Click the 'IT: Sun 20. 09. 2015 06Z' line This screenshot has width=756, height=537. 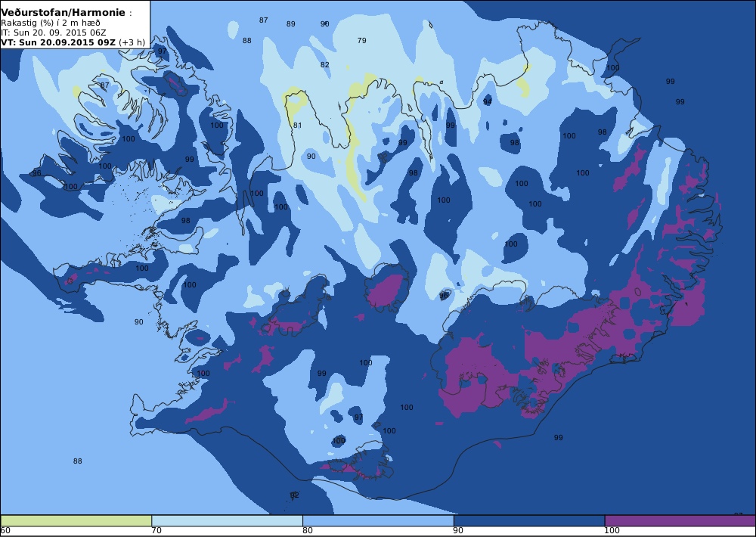click(54, 33)
